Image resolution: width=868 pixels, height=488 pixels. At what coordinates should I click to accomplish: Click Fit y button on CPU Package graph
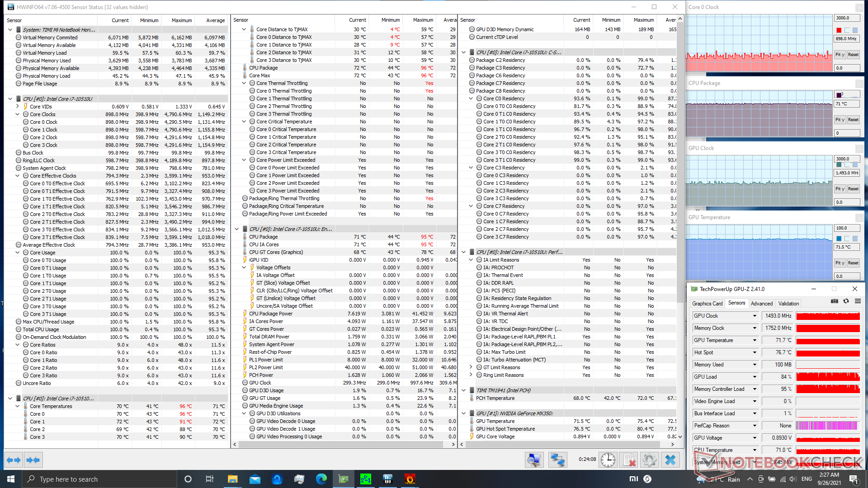click(840, 120)
